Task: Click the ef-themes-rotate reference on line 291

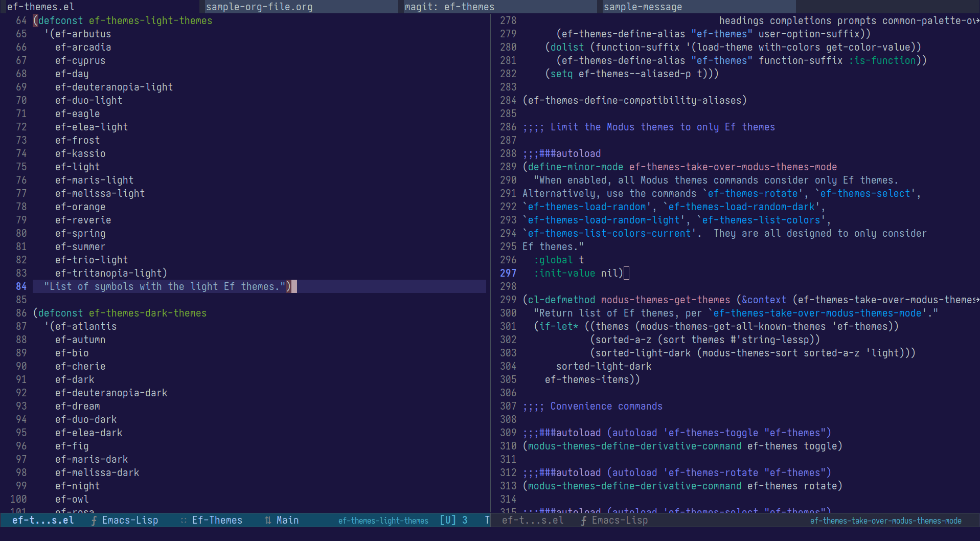Action: click(753, 193)
